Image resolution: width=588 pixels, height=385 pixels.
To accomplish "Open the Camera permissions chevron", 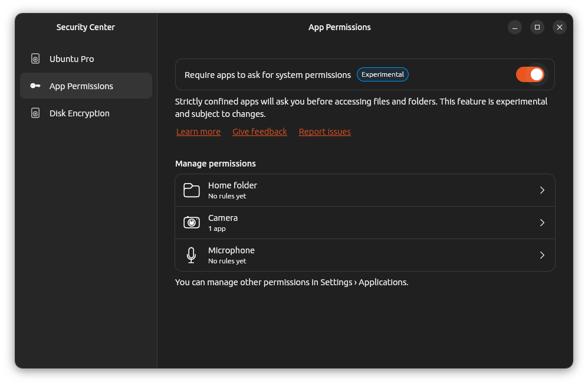I will point(542,222).
